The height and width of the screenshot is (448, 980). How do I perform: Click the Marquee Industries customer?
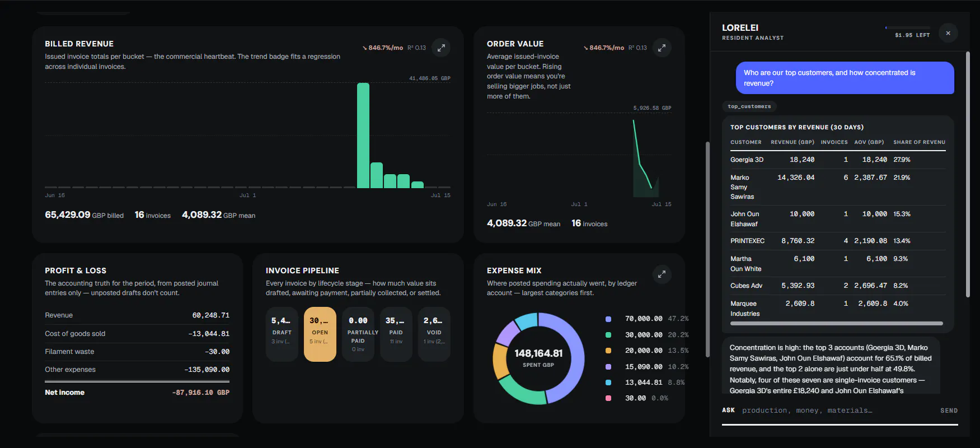pyautogui.click(x=745, y=309)
